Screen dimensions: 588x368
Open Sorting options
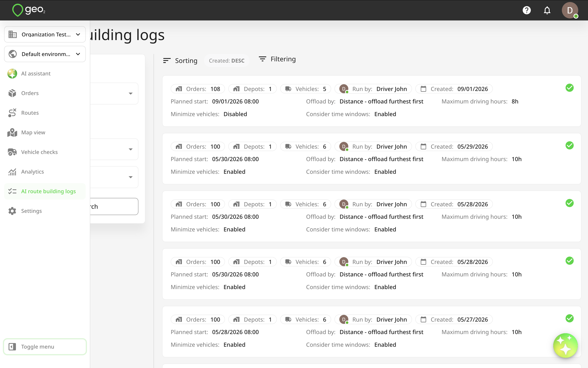[x=180, y=61]
